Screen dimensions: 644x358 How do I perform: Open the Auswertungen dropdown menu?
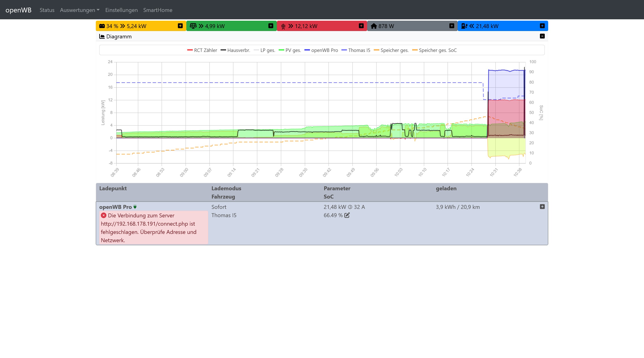pyautogui.click(x=79, y=10)
